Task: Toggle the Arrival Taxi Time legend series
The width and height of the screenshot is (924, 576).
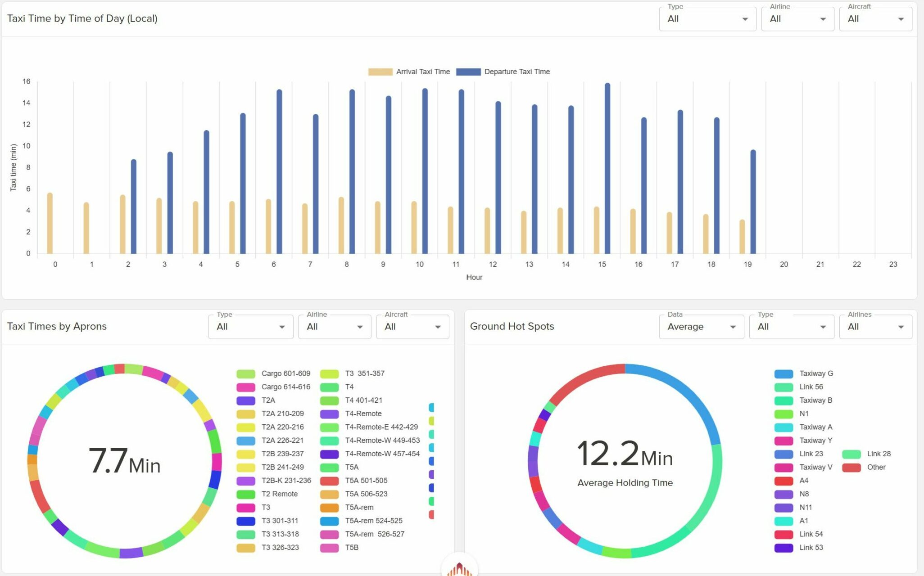Action: 409,72
